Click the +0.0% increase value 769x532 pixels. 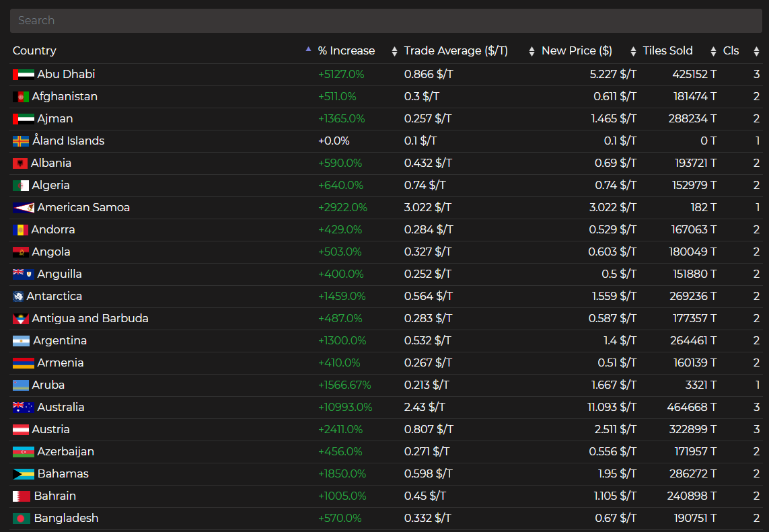click(334, 141)
